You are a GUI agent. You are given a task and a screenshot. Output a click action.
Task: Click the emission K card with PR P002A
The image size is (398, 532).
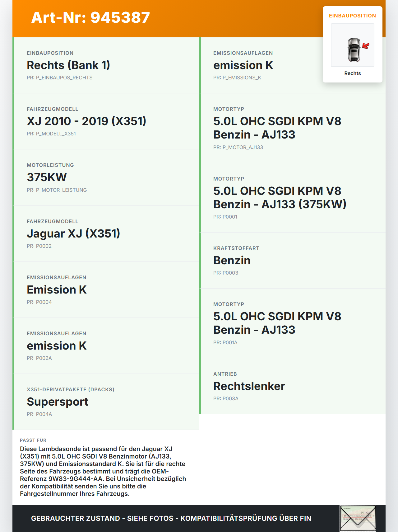(x=106, y=346)
